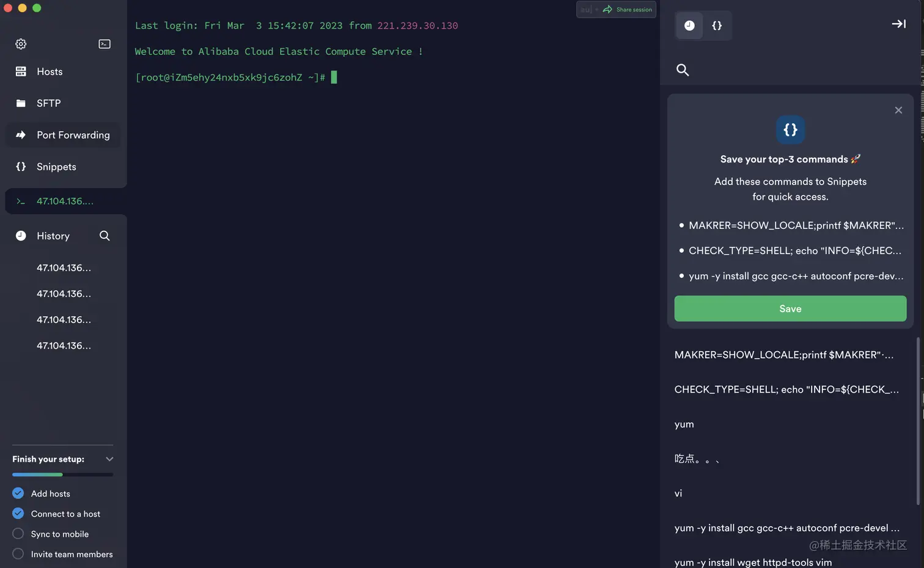Viewport: 924px width, 568px height.
Task: Open third 47.104.136... history entry
Action: (64, 319)
